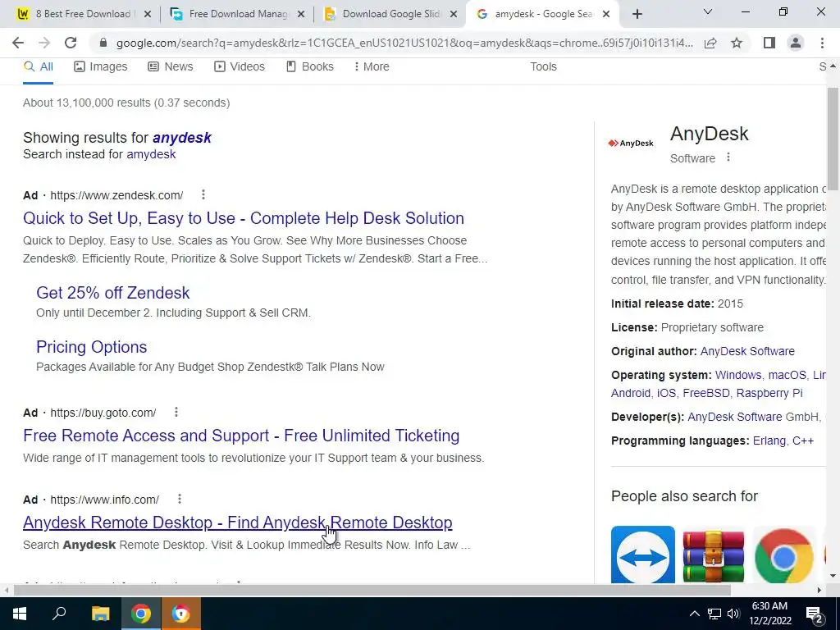840x630 pixels.
Task: Click the anydesk corrected spelling link
Action: [182, 138]
